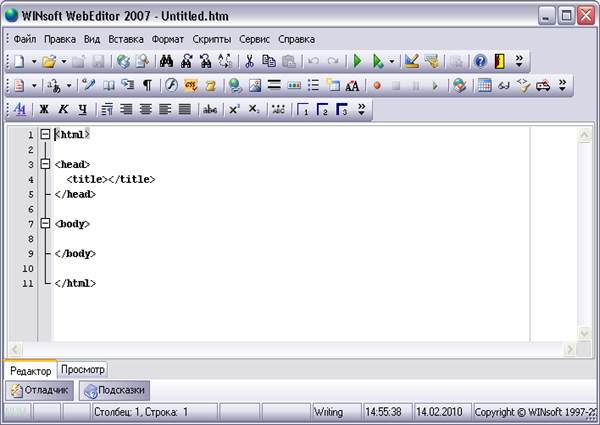Start macro recording with the red circle
The width and height of the screenshot is (600, 425).
pyautogui.click(x=377, y=86)
